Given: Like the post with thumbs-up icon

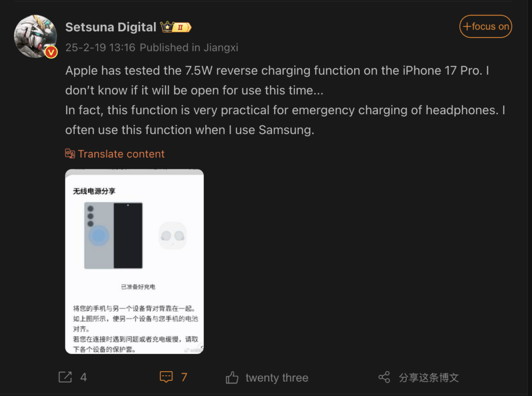Looking at the screenshot, I should click(232, 377).
